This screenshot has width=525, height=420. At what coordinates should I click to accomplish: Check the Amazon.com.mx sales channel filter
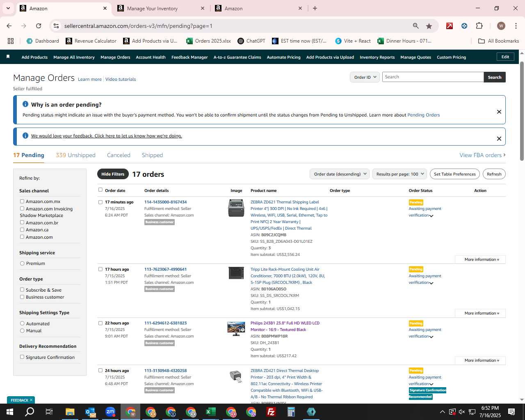click(22, 201)
